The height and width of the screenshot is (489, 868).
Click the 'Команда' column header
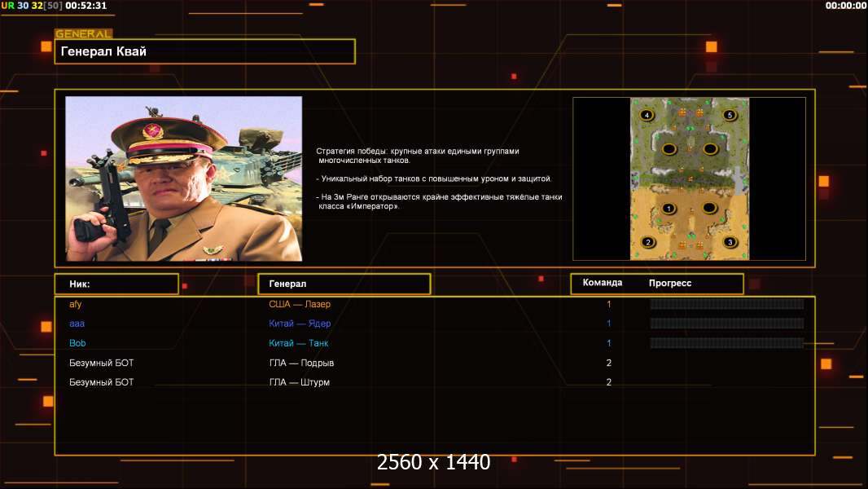click(603, 283)
